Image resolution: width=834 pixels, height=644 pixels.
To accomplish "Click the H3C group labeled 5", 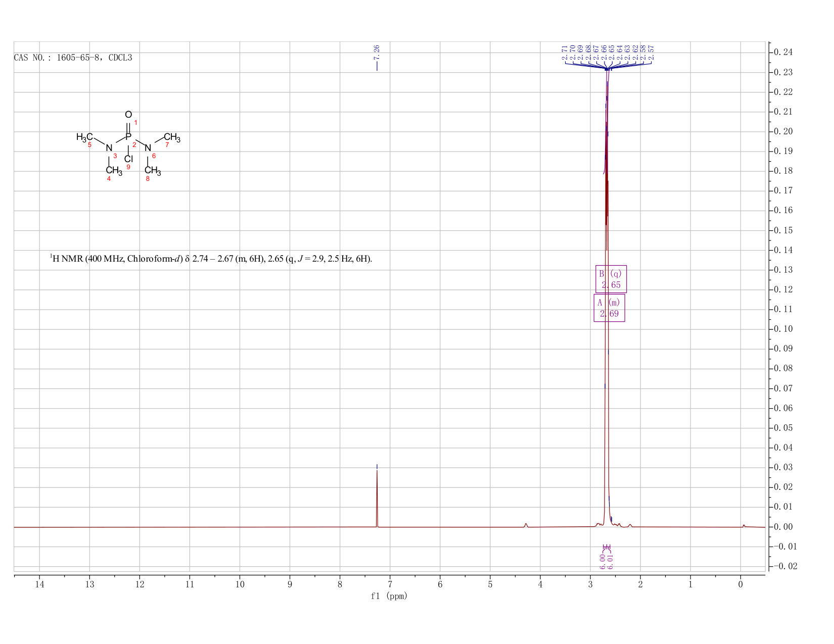I will (84, 137).
